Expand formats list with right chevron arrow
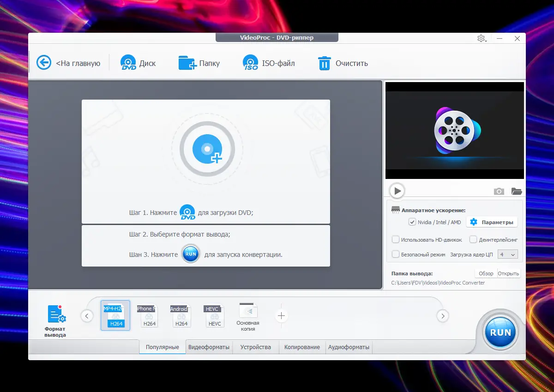 click(442, 316)
